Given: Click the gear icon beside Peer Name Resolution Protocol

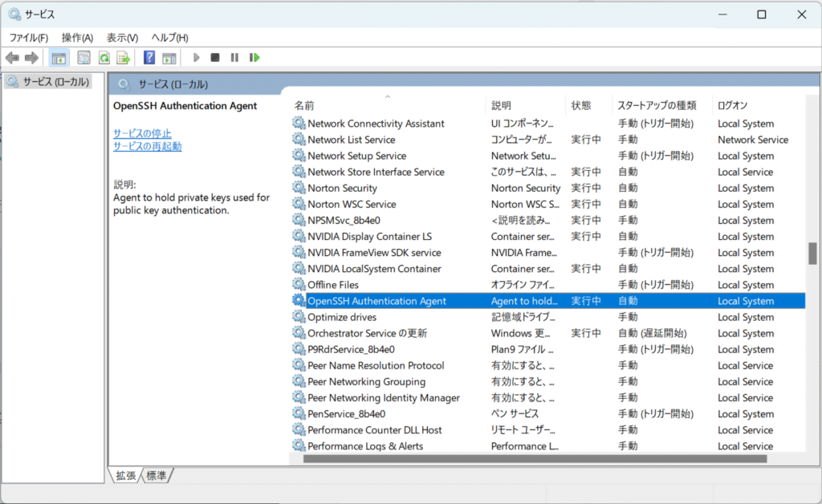Looking at the screenshot, I should click(x=299, y=365).
